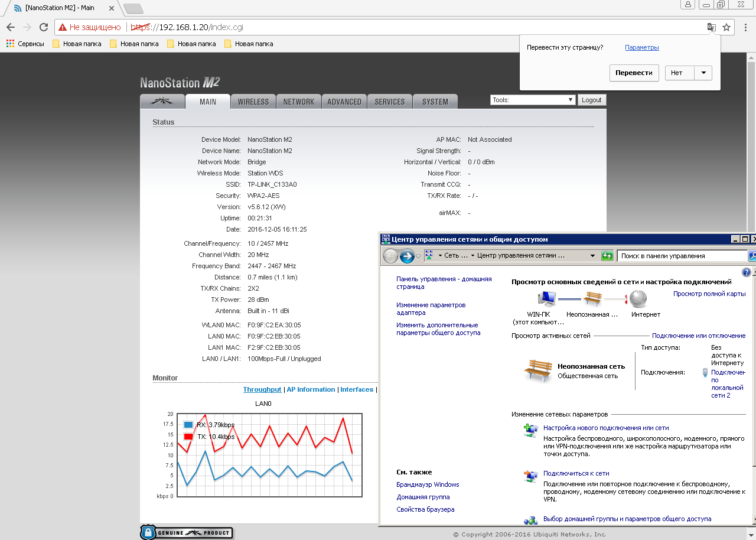Switch to the WIRELESS tab

pos(253,102)
